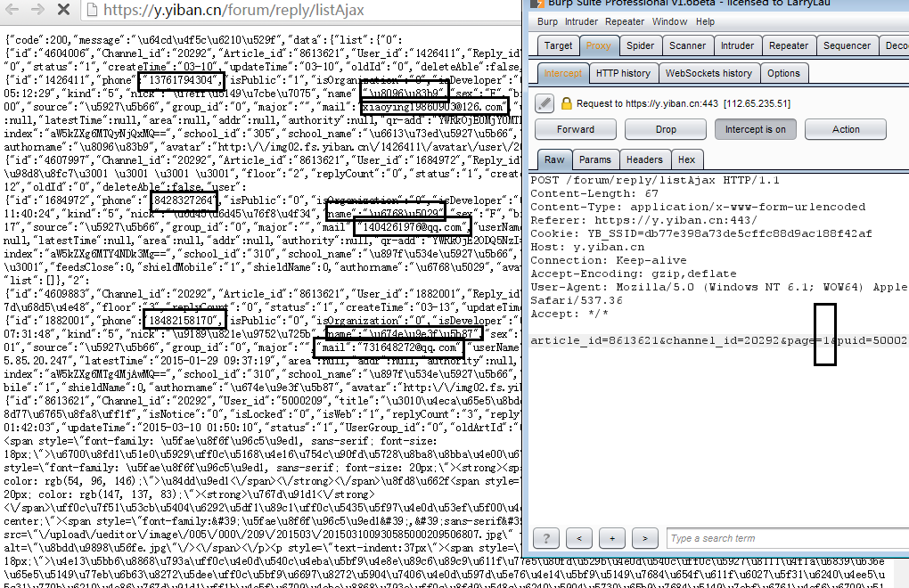This screenshot has height=588, width=909.
Task: Open the Burp menu
Action: [x=547, y=21]
